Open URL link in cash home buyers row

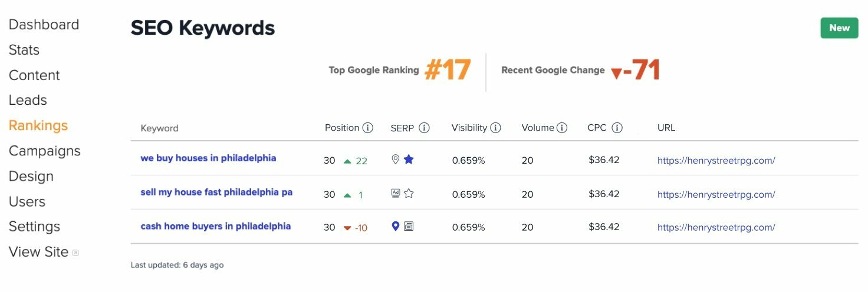716,227
